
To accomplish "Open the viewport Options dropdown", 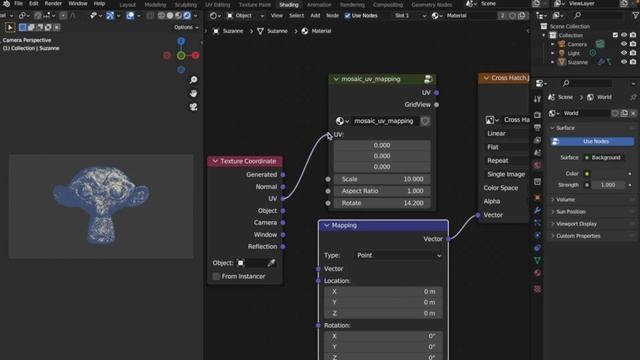I will (186, 27).
